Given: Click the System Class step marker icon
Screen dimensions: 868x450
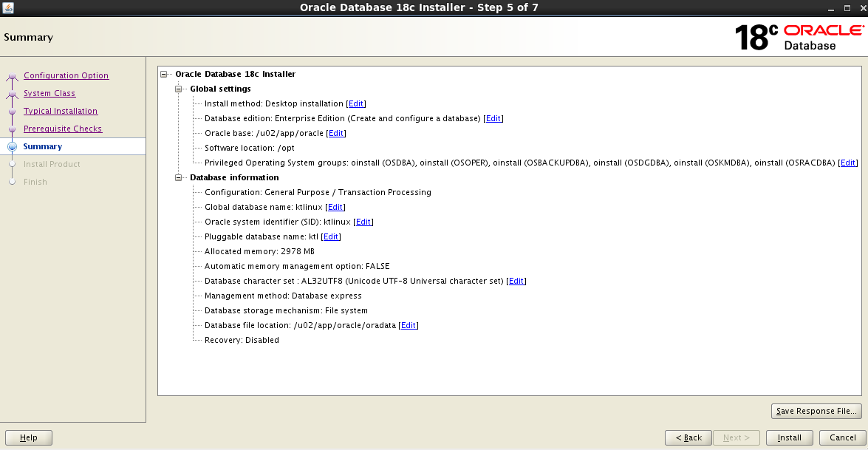Looking at the screenshot, I should 12,94.
